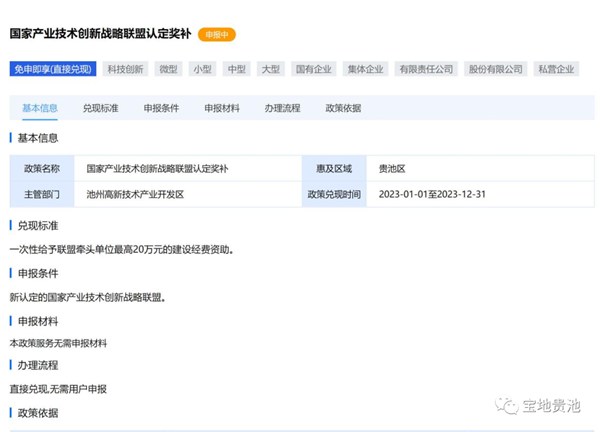The image size is (600, 432).
Task: Click the 股份有限公司 tag
Action: pos(495,69)
